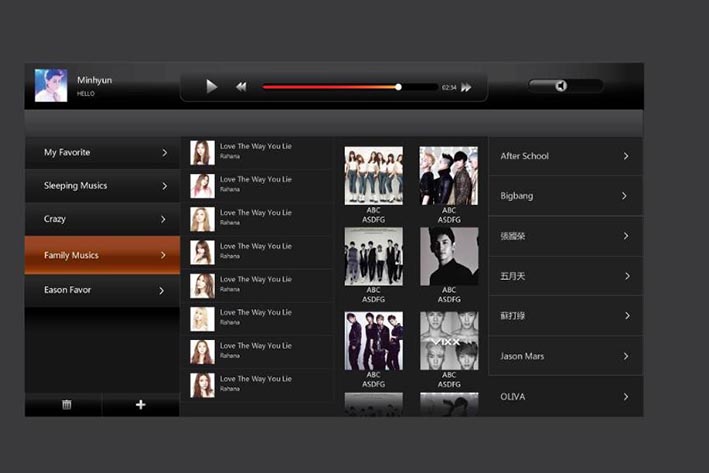Mute audio with the speaker icon

[x=561, y=86]
